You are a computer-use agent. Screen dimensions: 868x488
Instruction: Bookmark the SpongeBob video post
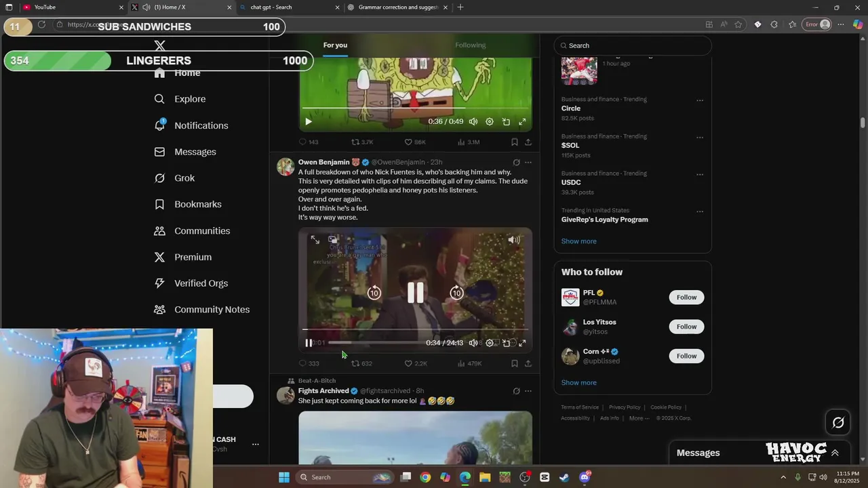515,142
